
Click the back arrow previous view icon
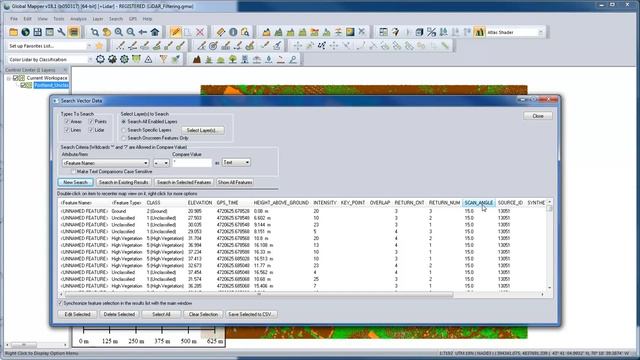pyautogui.click(x=142, y=32)
